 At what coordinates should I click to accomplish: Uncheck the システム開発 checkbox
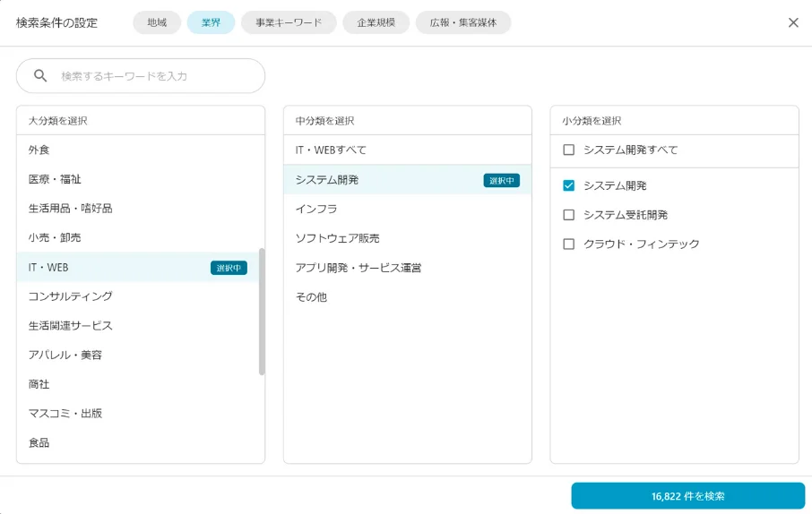click(x=568, y=186)
